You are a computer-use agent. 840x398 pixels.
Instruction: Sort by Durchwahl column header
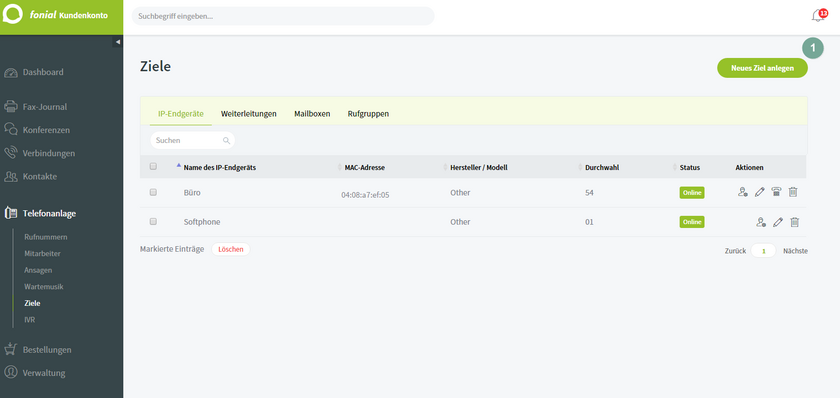click(602, 168)
